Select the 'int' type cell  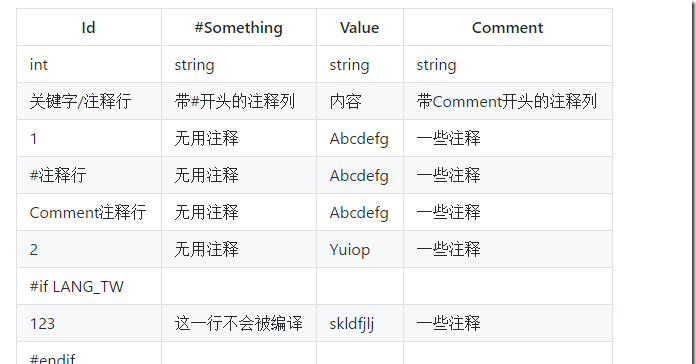[x=89, y=64]
